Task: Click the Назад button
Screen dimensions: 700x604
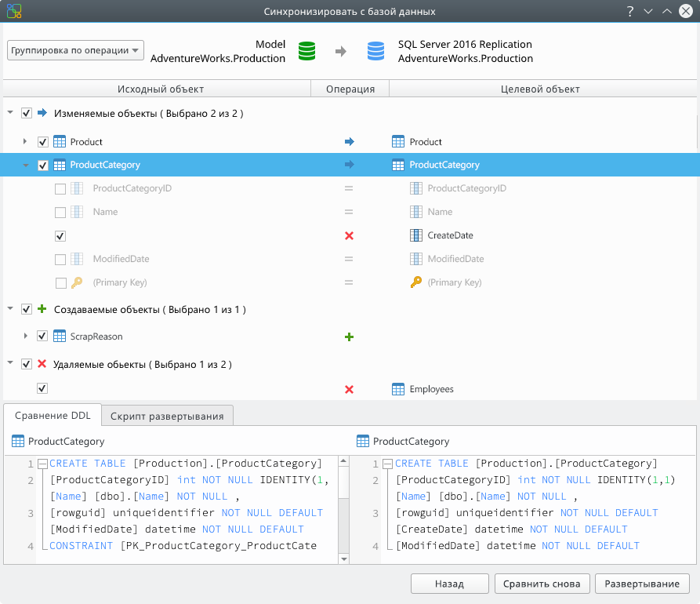Action: tap(450, 584)
